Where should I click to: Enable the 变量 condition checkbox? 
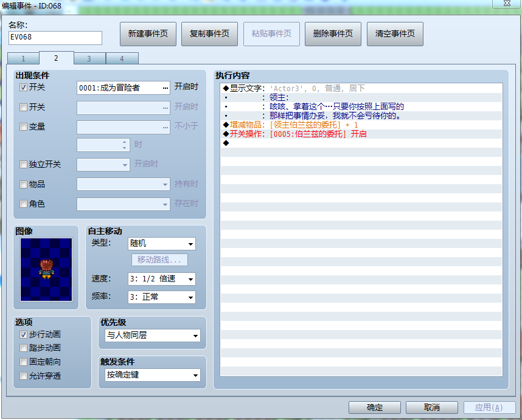[23, 126]
